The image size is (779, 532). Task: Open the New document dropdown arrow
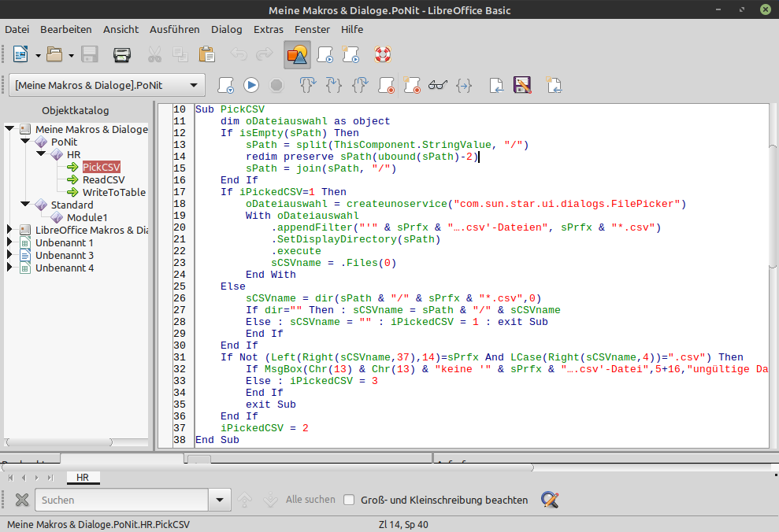coord(38,56)
